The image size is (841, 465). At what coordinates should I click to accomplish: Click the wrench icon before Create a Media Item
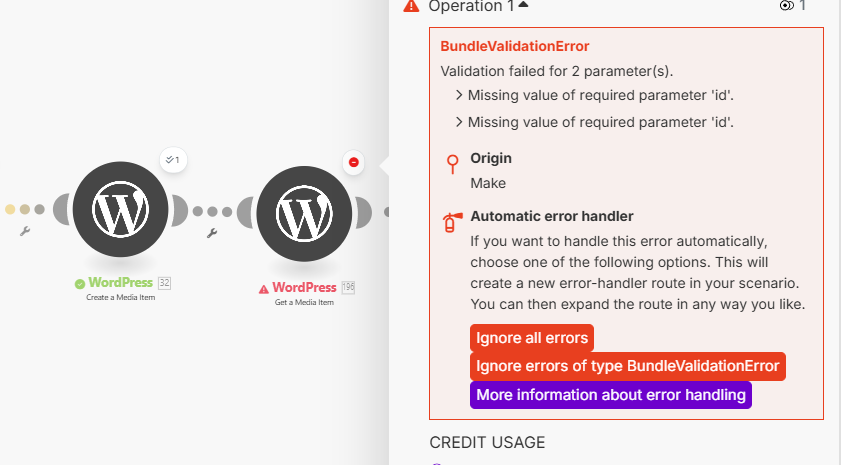pyautogui.click(x=24, y=232)
